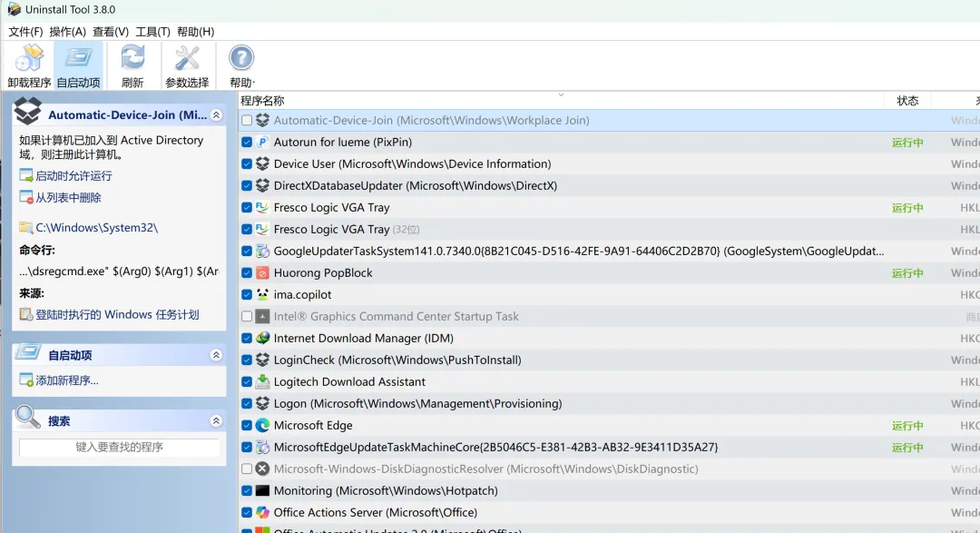
Task: Click 运行中 status of Microsoft Edge
Action: [907, 426]
